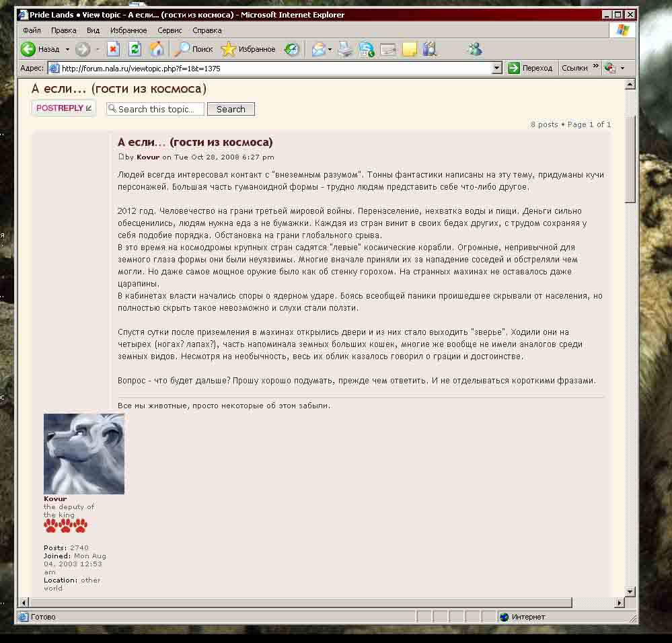Open the History clock icon
Screen dimensions: 672x643
pyautogui.click(x=292, y=49)
